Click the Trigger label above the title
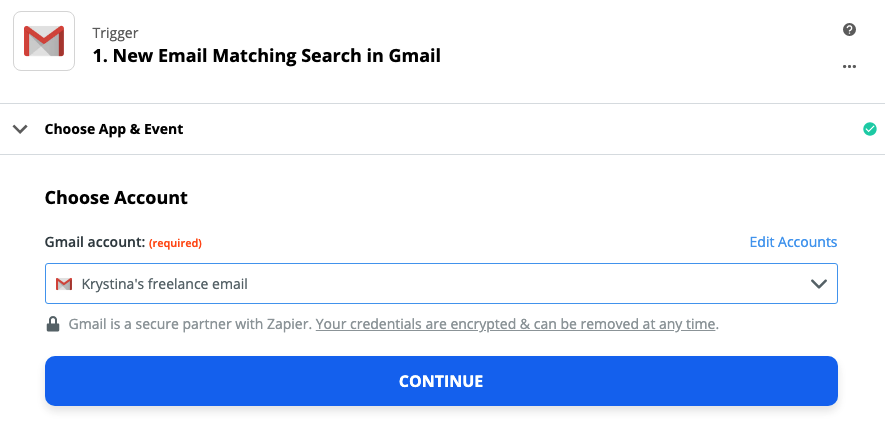 pyautogui.click(x=115, y=33)
